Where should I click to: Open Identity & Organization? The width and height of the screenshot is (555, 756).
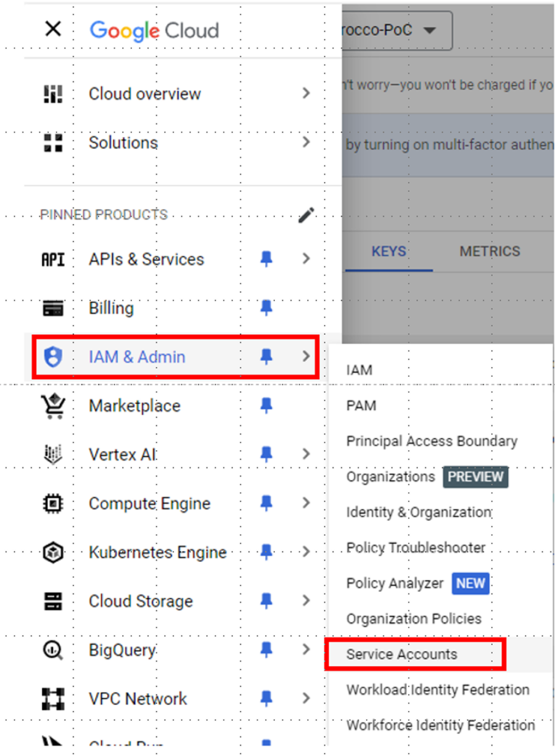click(x=419, y=512)
